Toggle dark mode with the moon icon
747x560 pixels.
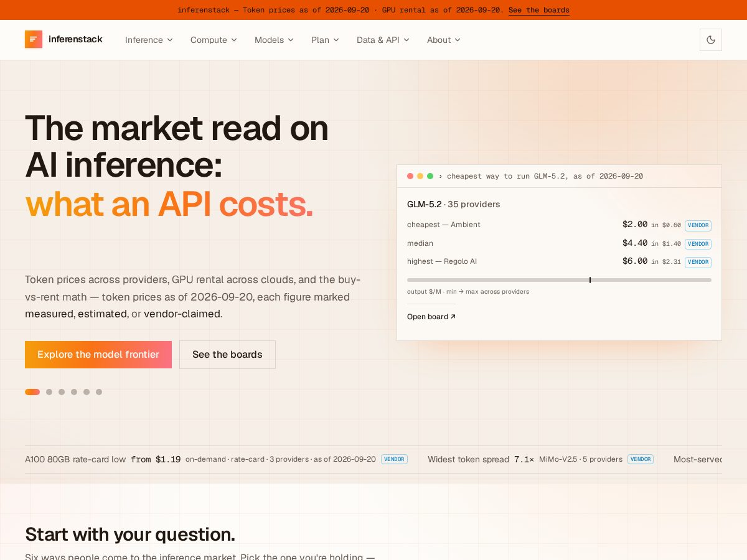point(711,40)
